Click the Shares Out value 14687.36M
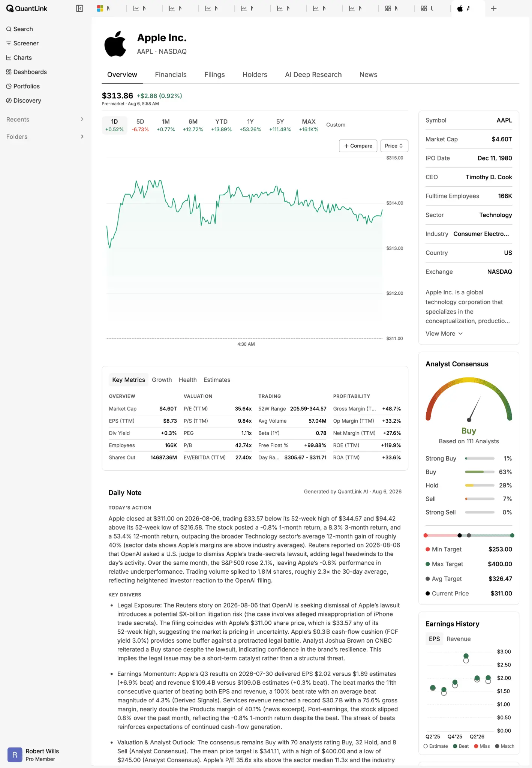 coord(163,457)
